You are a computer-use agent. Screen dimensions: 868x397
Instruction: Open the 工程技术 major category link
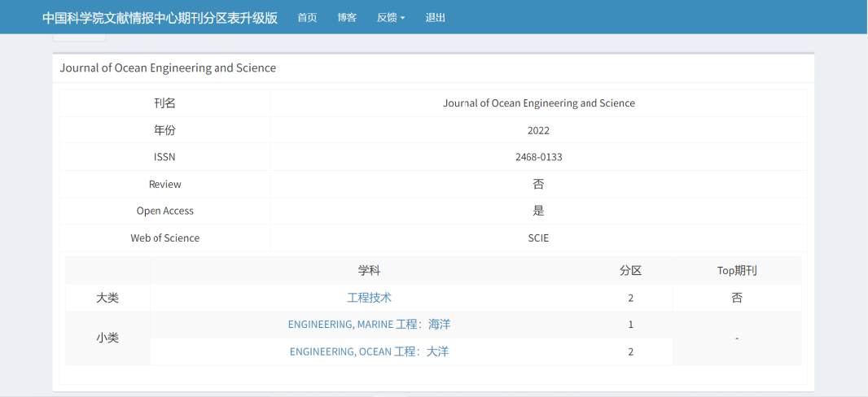[x=369, y=298]
